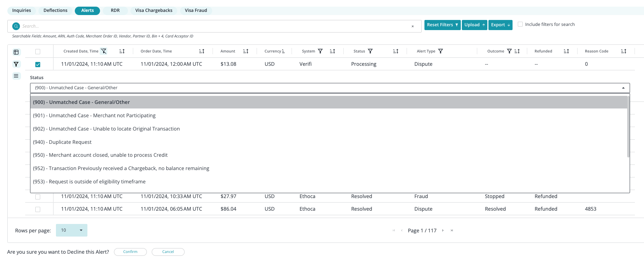Sort by Amount column
This screenshot has width=644, height=260.
tap(246, 51)
